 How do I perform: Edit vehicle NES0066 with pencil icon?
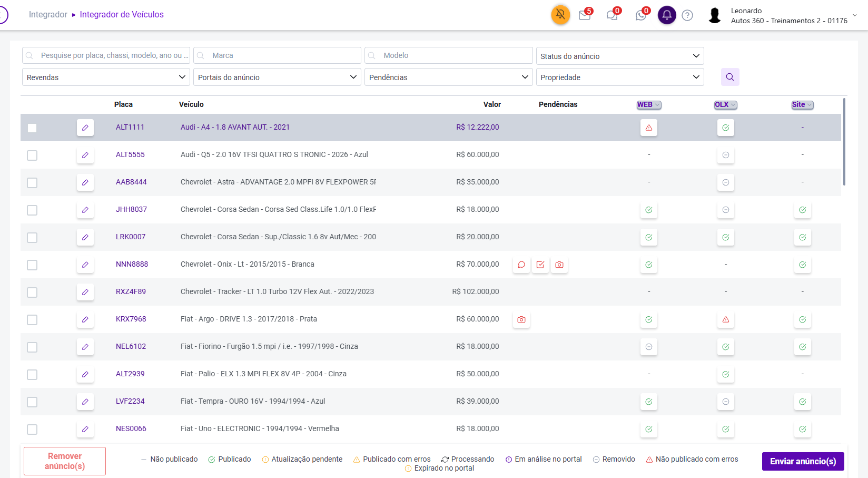(x=85, y=429)
